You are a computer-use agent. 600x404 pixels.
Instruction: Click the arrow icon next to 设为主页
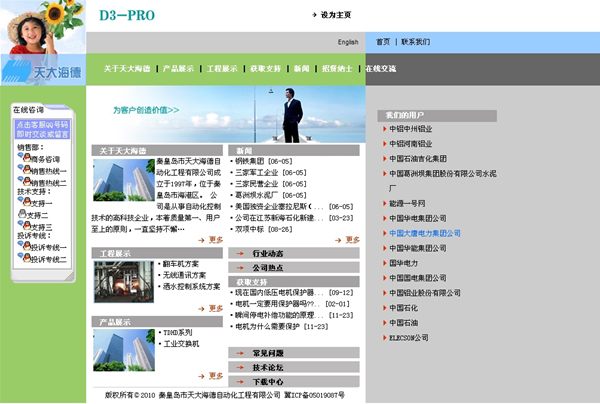tap(314, 16)
